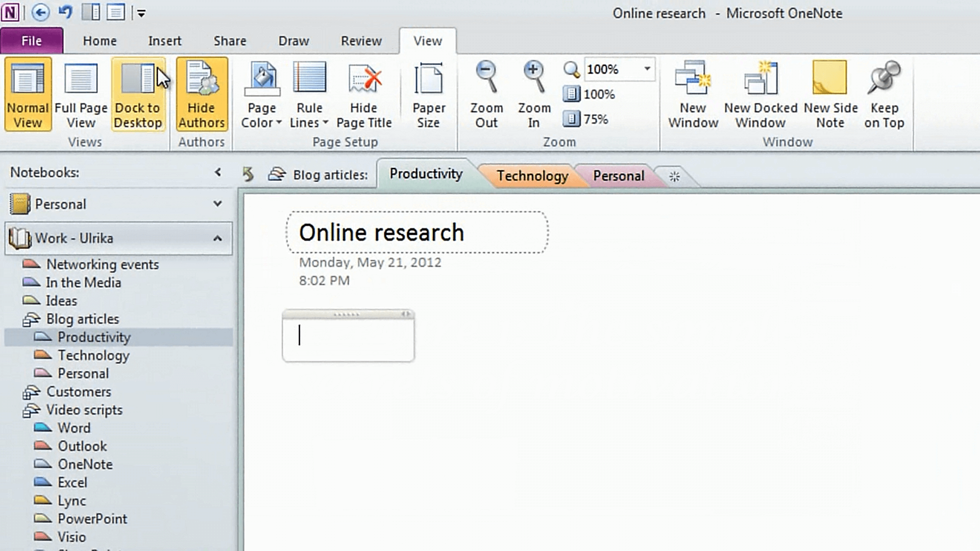This screenshot has height=551, width=980.
Task: Click inside the empty note container
Action: click(349, 340)
